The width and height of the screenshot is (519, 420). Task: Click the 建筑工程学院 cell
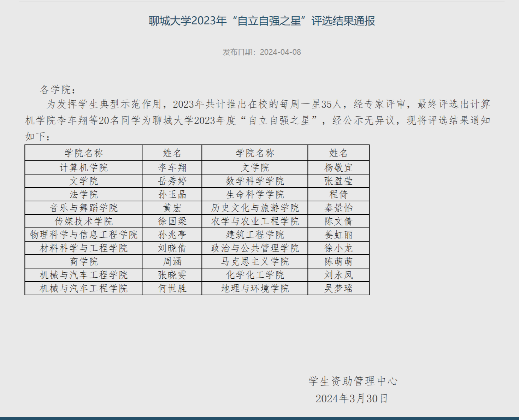point(255,235)
